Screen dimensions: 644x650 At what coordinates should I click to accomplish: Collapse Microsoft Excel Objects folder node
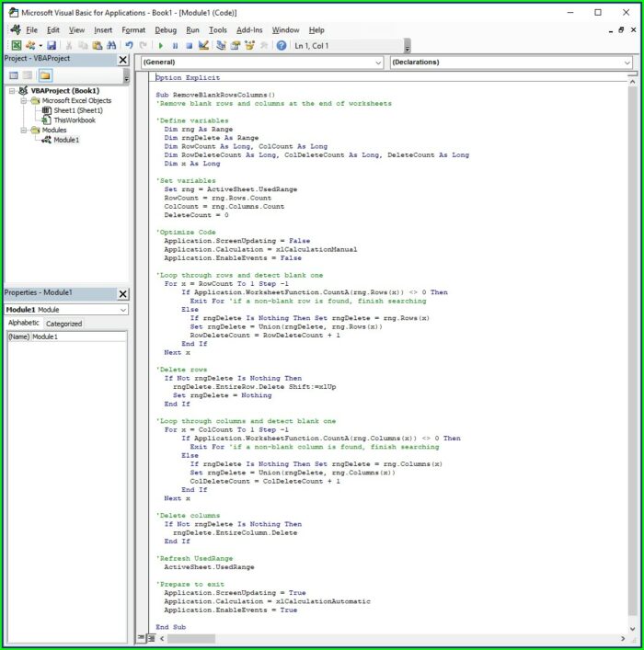pos(24,101)
